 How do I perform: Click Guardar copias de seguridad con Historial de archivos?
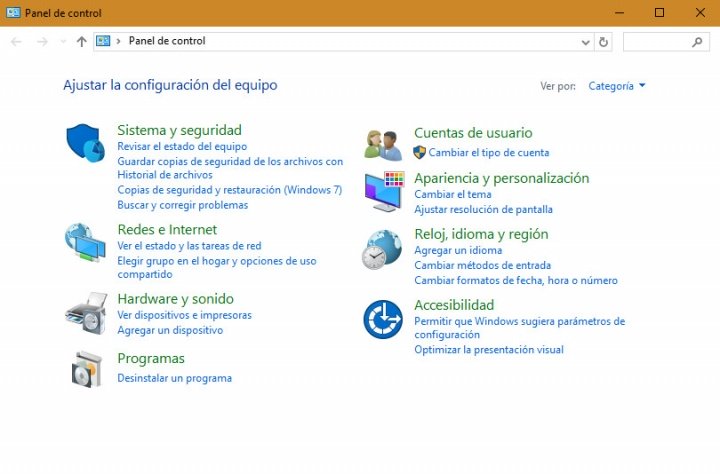click(x=230, y=168)
